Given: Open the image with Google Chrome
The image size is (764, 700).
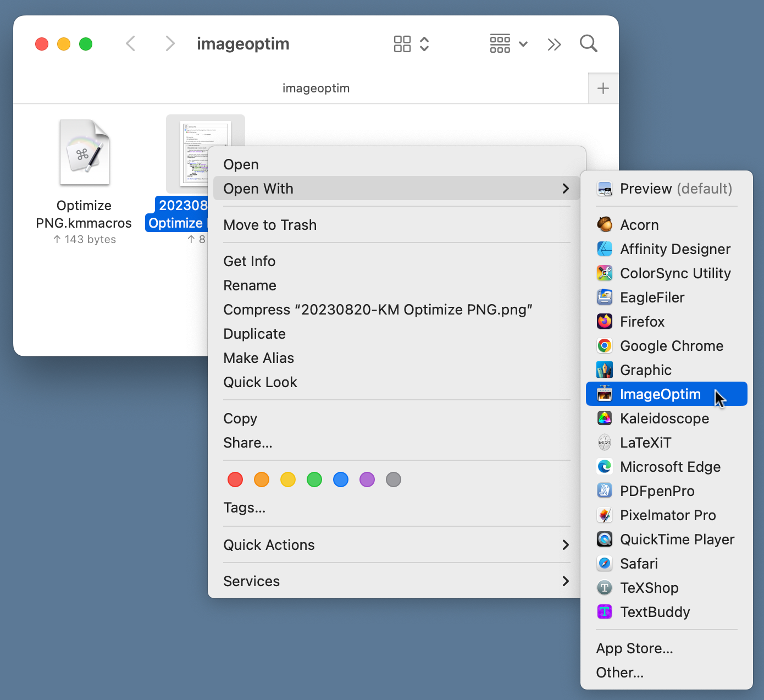Looking at the screenshot, I should (x=672, y=345).
